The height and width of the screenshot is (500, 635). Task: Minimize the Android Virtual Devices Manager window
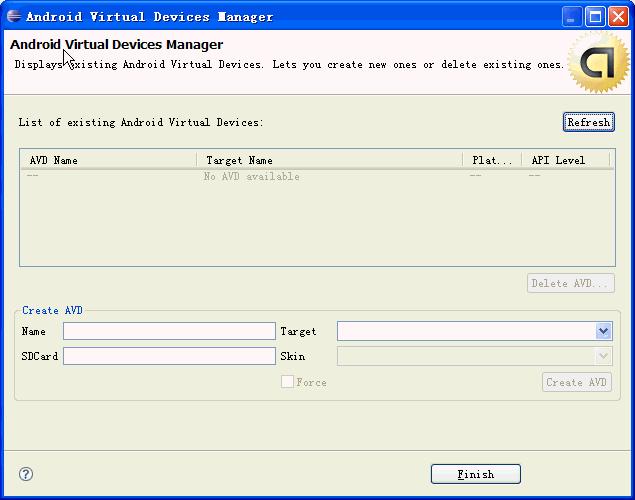click(x=572, y=17)
